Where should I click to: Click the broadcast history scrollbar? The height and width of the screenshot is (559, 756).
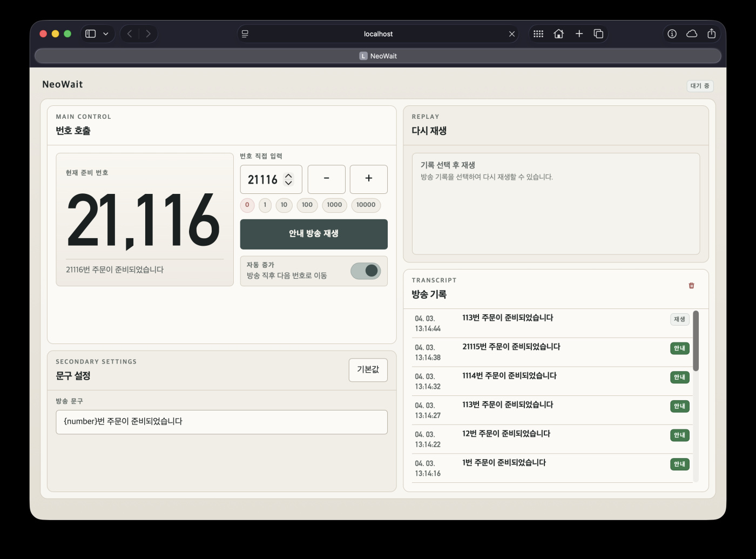pos(696,341)
